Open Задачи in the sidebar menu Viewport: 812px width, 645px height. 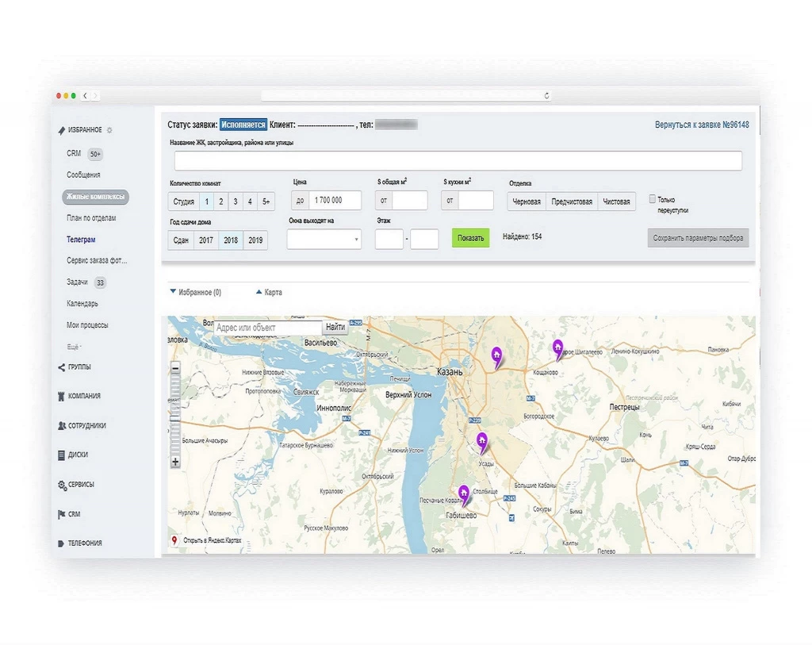(78, 282)
